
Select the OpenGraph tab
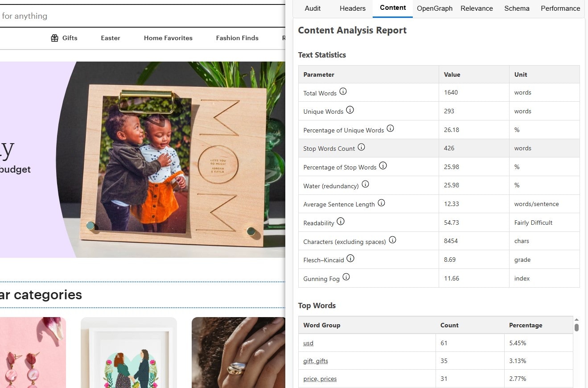pos(434,8)
